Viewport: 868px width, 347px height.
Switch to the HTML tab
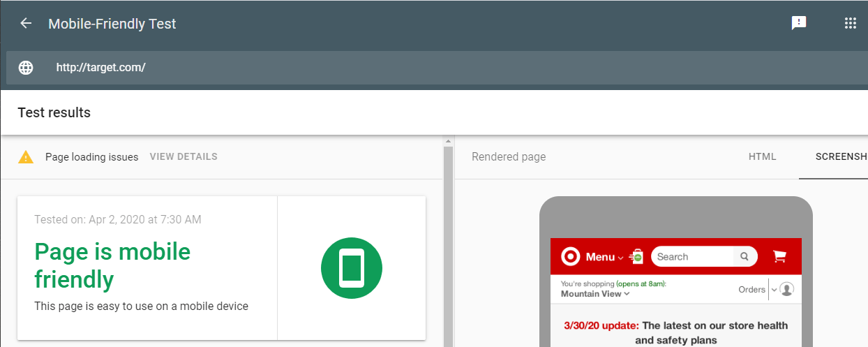(763, 157)
